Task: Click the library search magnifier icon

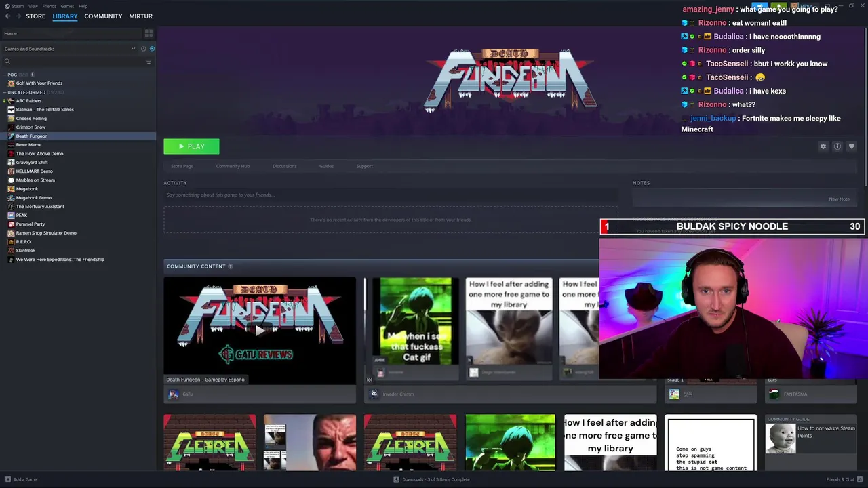Action: pos(7,62)
